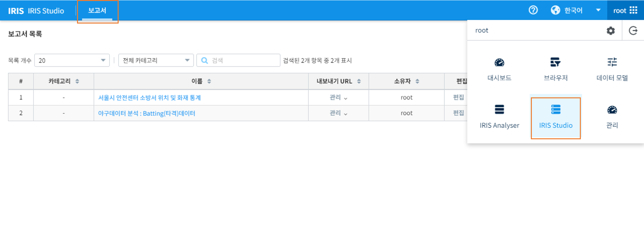Open the 브라우저 app
This screenshot has width=644, height=236.
(x=556, y=69)
